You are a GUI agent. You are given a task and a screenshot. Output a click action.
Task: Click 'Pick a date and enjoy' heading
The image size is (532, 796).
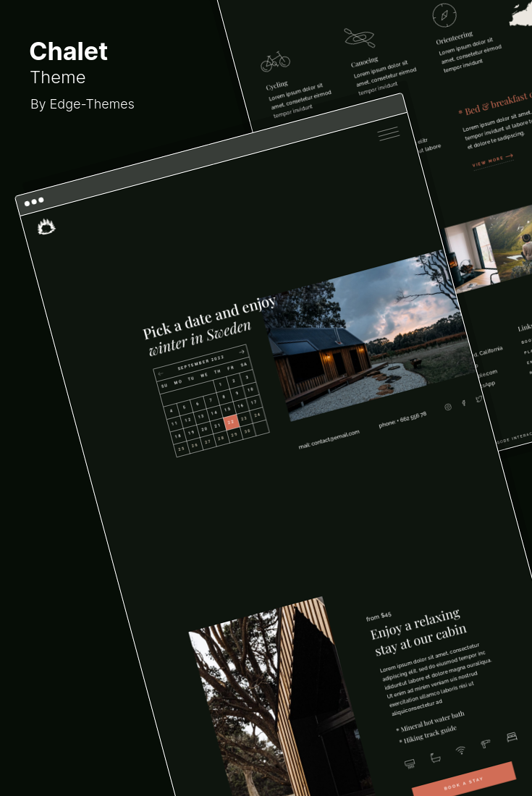tap(209, 317)
